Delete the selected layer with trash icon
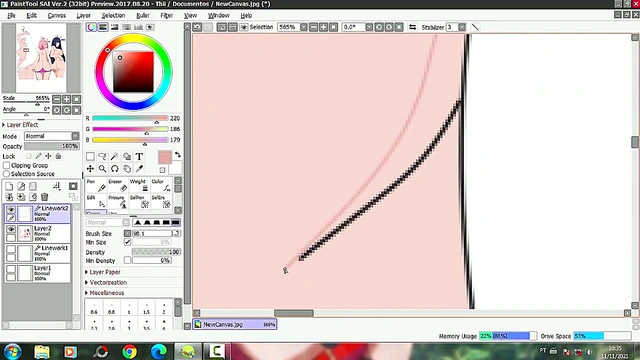640x360 pixels. 44,197
